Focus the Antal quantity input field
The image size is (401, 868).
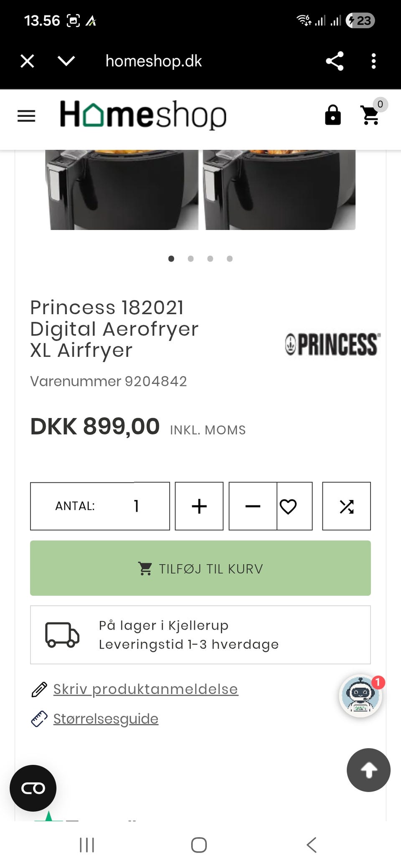point(136,506)
